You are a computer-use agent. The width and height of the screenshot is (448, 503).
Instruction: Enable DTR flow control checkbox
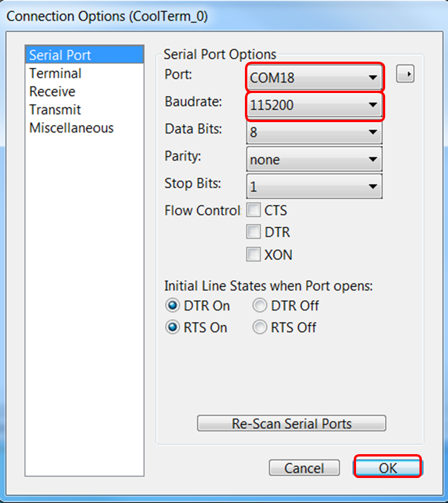pos(254,232)
